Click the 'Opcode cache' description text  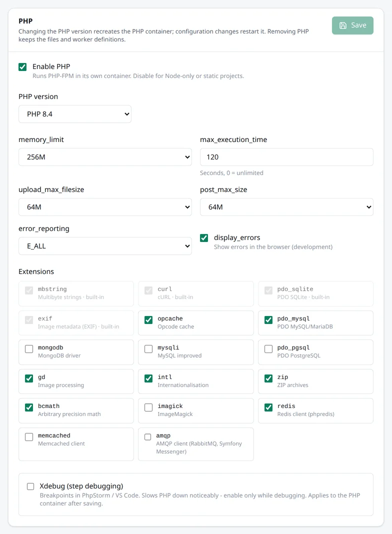point(175,326)
